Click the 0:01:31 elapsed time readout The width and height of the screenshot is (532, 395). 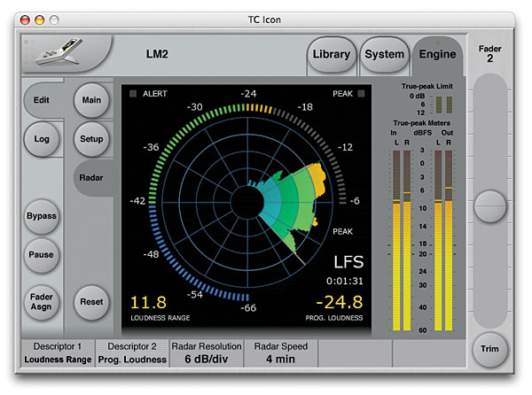point(344,281)
